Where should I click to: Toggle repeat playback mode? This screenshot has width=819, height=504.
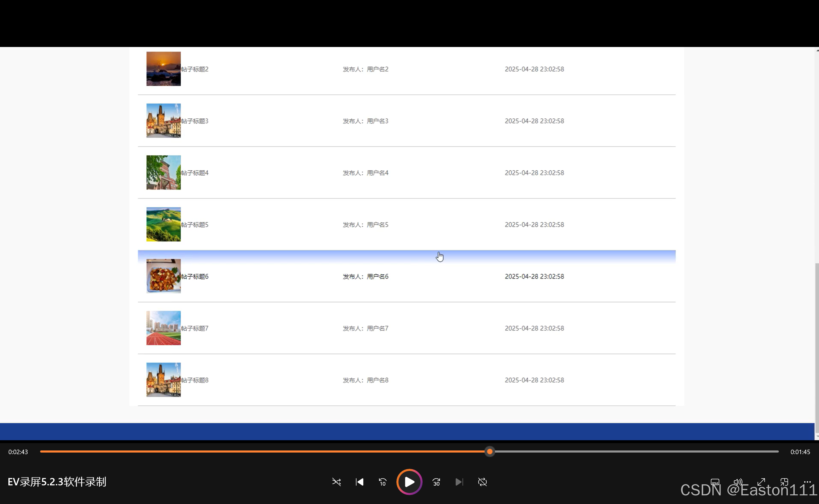tap(482, 482)
